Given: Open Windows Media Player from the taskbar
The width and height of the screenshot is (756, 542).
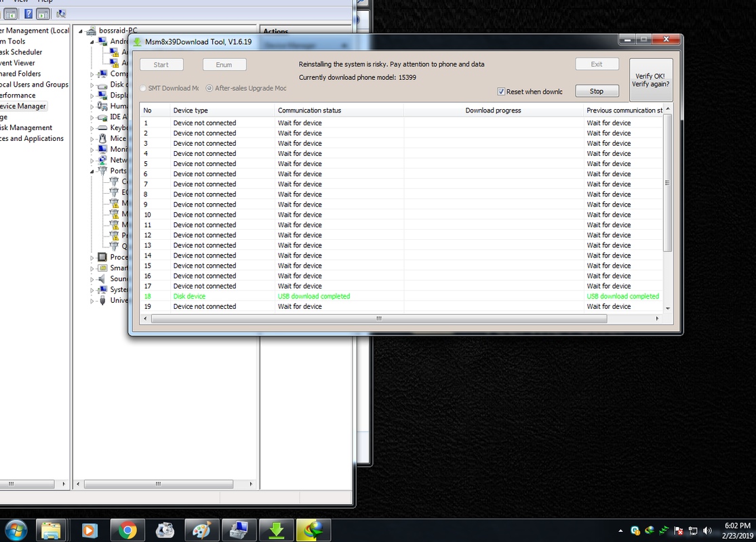Looking at the screenshot, I should [89, 530].
